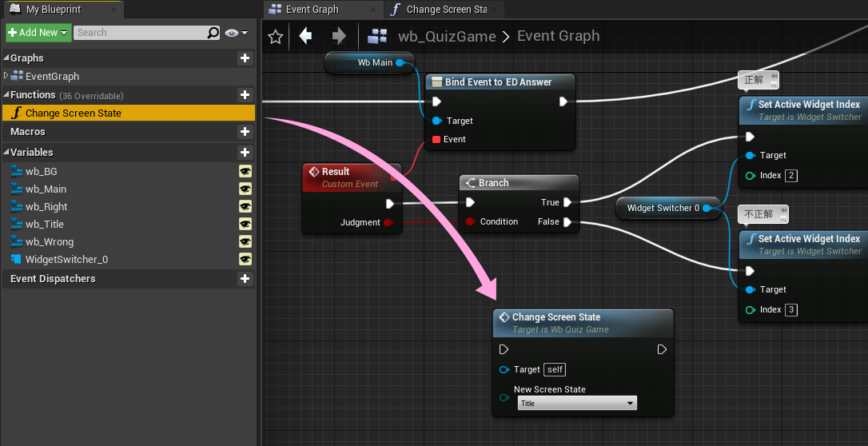
Task: Click the Add New button
Action: coord(38,33)
